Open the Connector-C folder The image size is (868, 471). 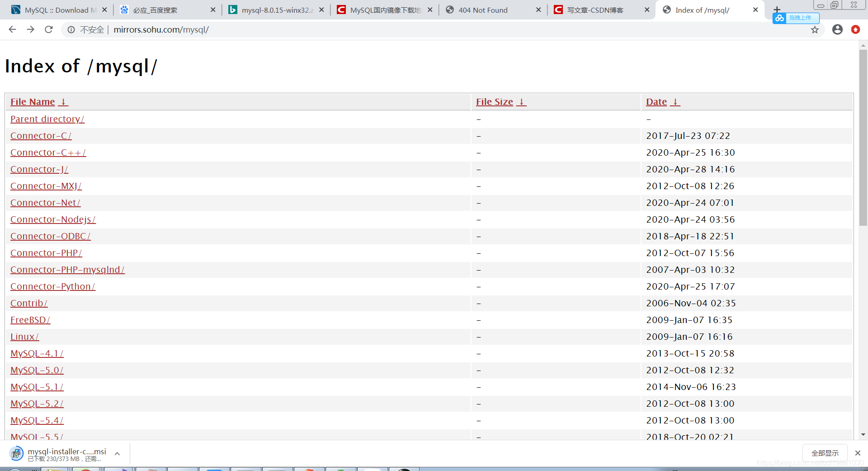(x=41, y=136)
